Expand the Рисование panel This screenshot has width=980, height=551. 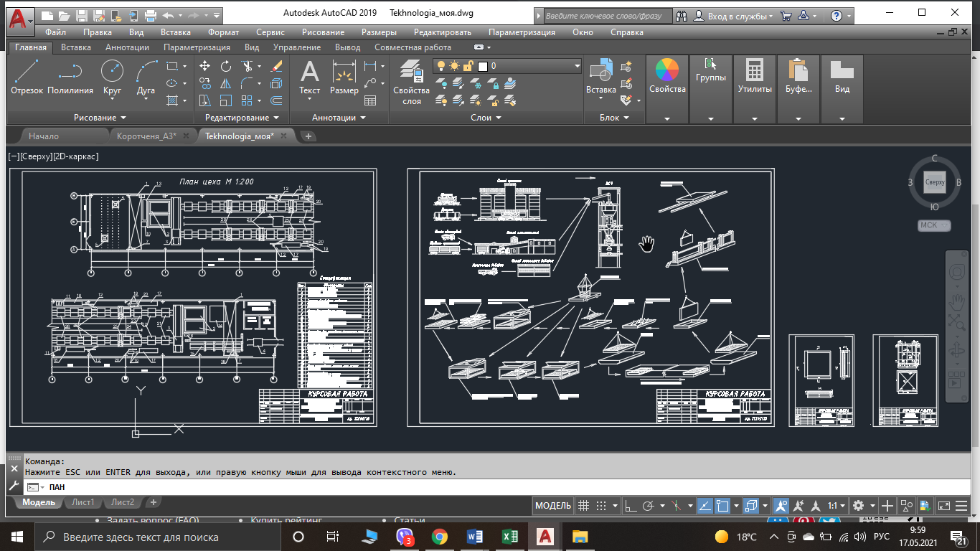[x=100, y=118]
